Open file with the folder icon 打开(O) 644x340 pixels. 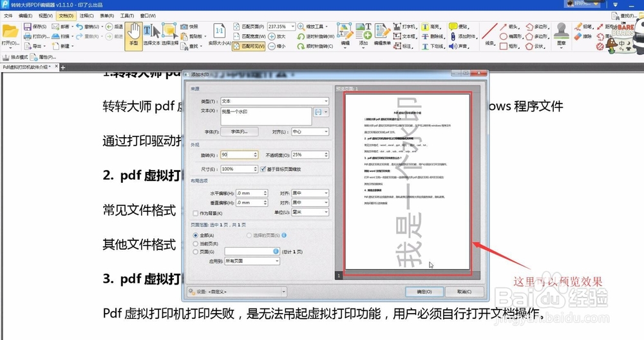pos(10,32)
